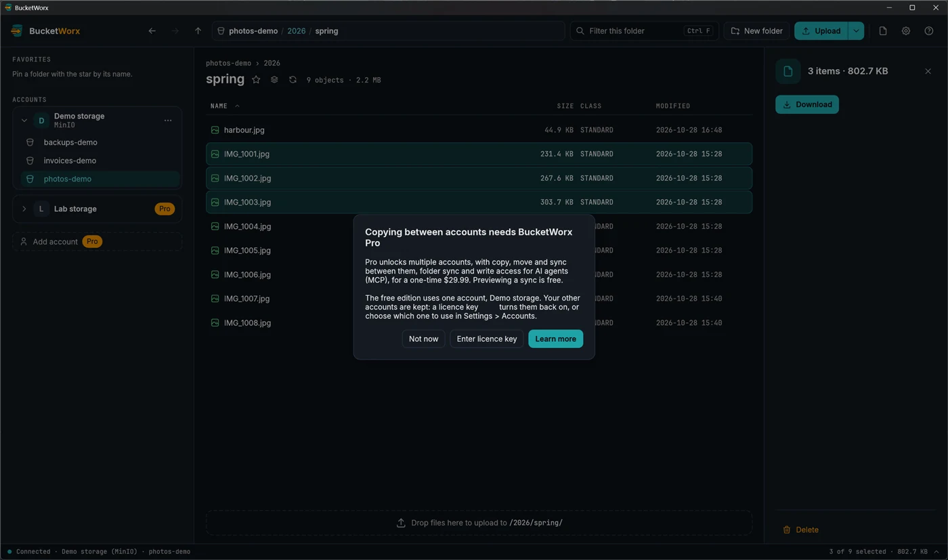Refresh the spring folder listing
Screen dimensions: 948x560
[293, 80]
